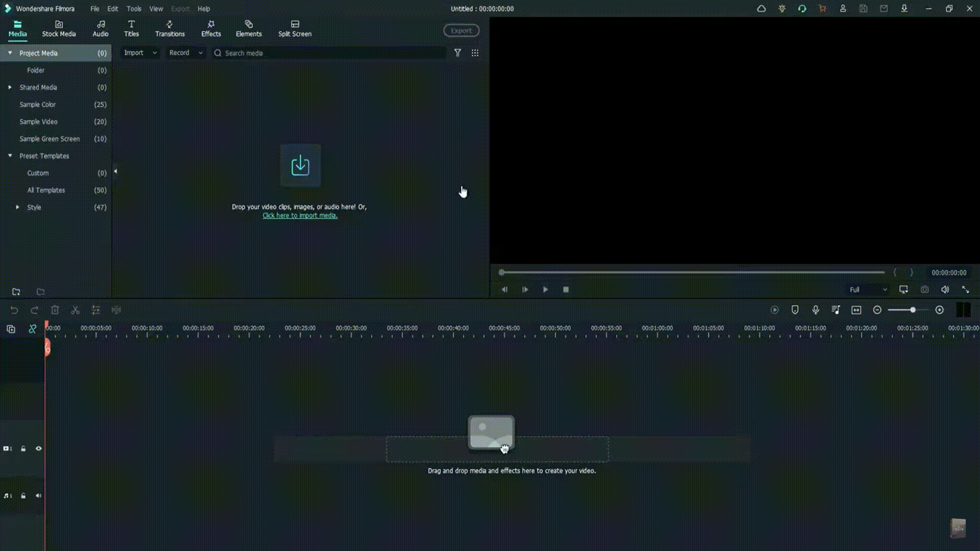Toggle the eye visibility icon on track

(x=38, y=449)
